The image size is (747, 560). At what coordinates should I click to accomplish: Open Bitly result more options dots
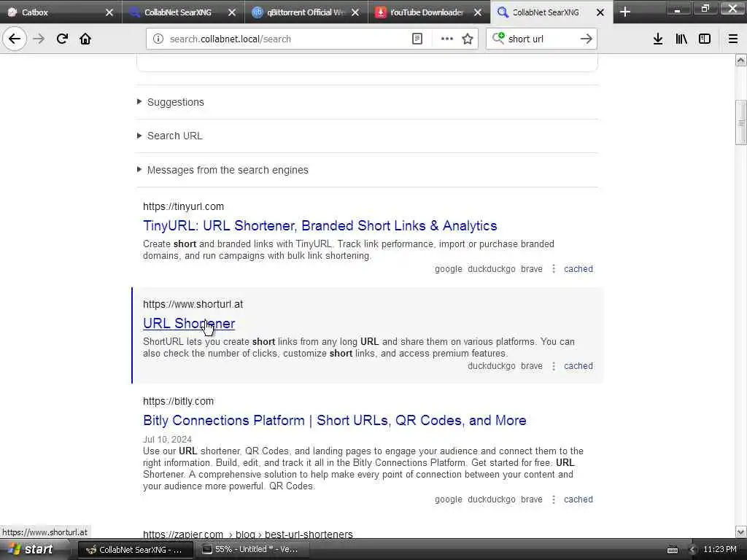pyautogui.click(x=553, y=499)
